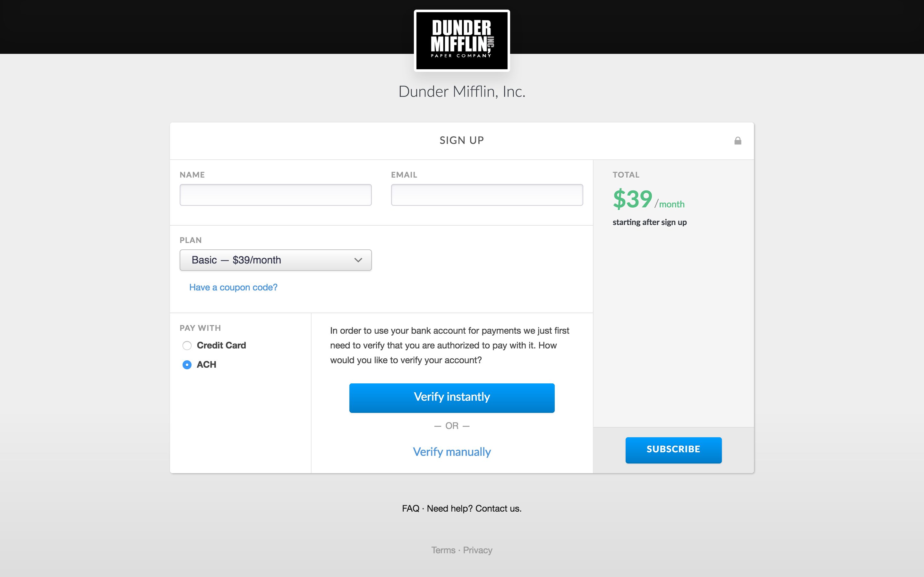Screen dimensions: 924x577
Task: Click the Verify manually link
Action: coord(451,451)
